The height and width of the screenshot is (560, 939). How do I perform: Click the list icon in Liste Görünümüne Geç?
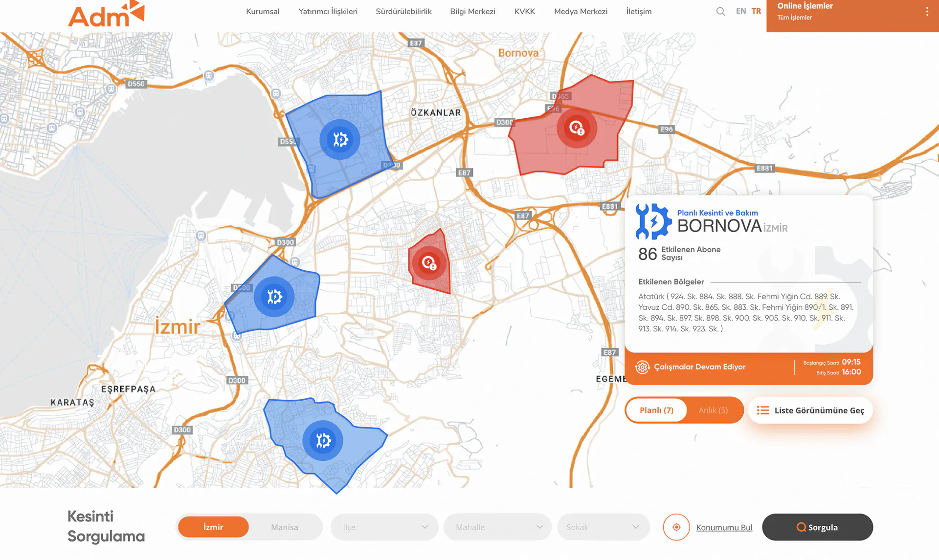click(762, 410)
